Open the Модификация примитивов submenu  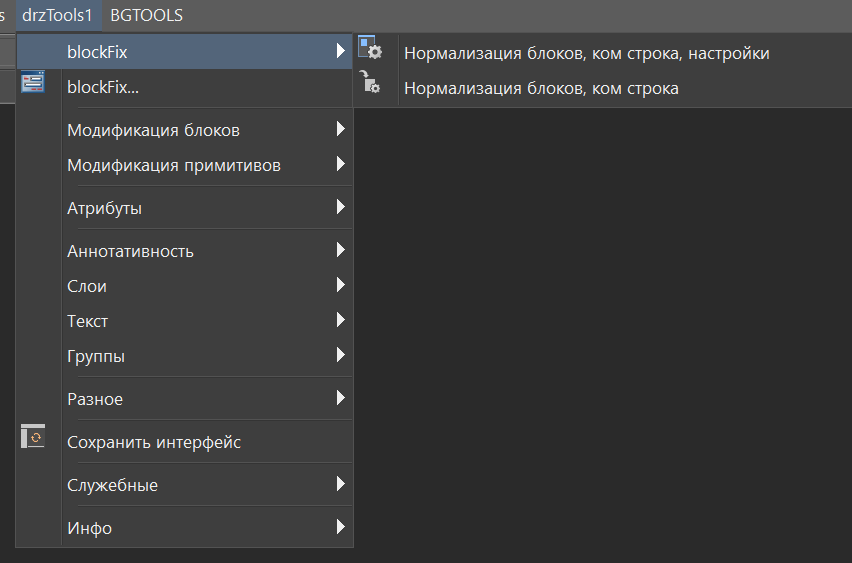pos(185,165)
